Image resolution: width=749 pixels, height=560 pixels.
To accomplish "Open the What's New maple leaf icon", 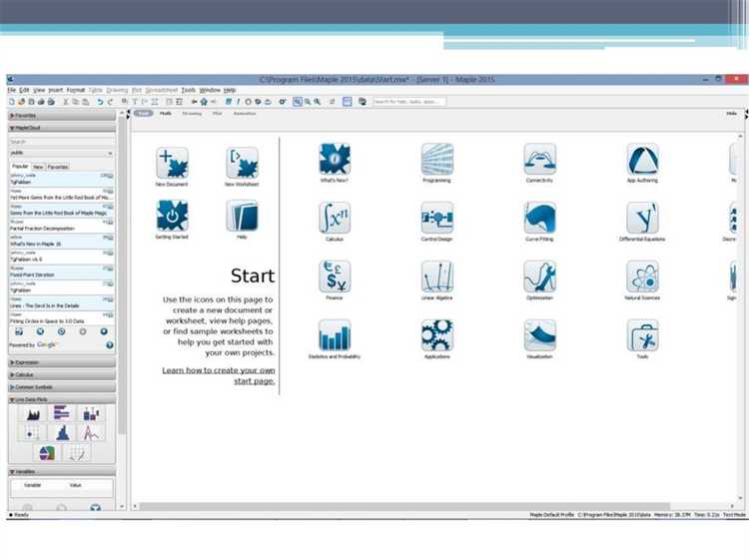I will tap(335, 160).
